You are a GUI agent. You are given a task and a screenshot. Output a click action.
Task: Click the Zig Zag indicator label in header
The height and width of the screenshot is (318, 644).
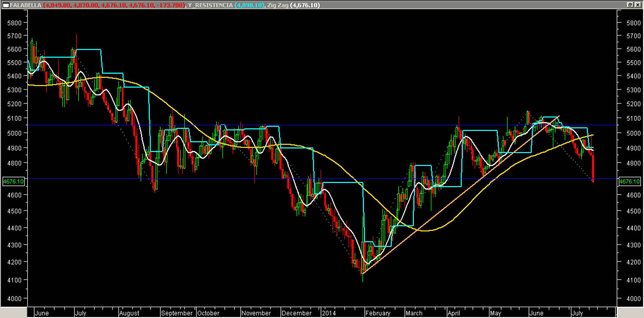[x=278, y=5]
